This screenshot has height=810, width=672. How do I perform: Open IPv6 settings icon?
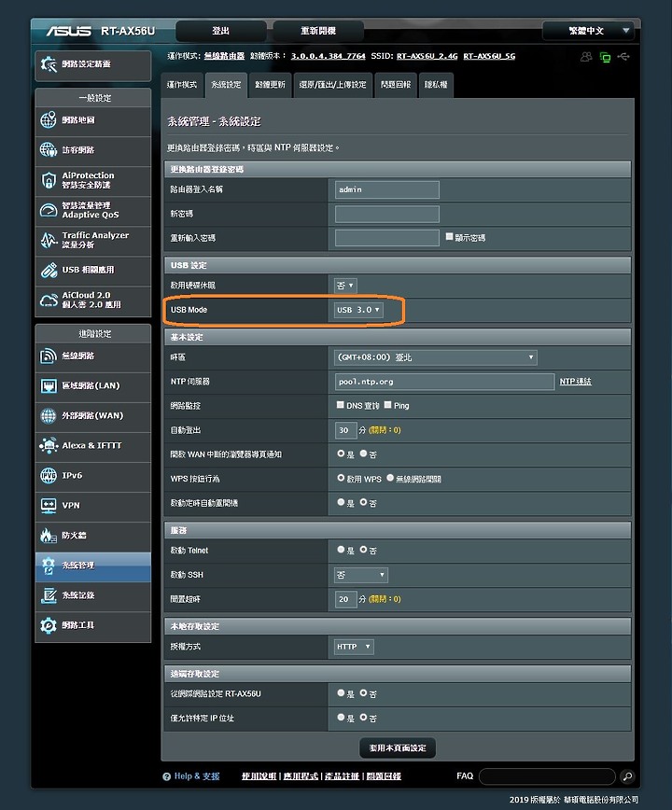49,475
